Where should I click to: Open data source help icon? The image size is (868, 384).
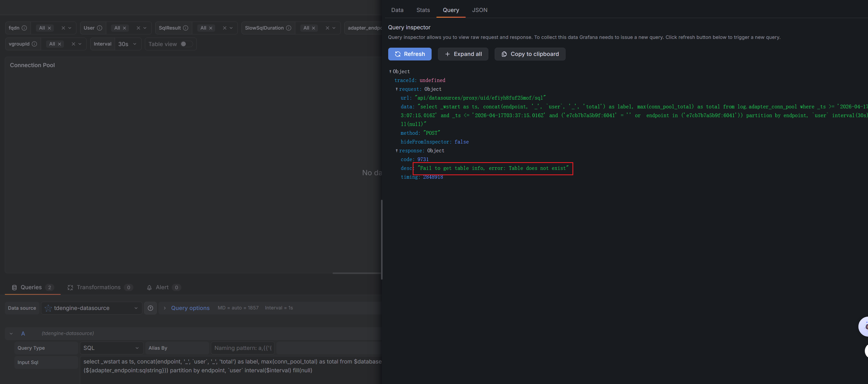tap(150, 308)
